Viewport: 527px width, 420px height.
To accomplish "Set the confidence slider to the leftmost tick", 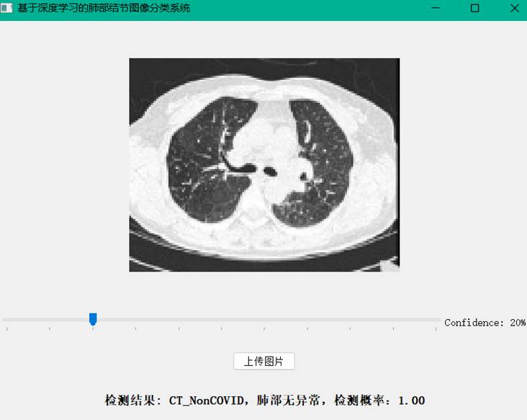I will [7, 329].
